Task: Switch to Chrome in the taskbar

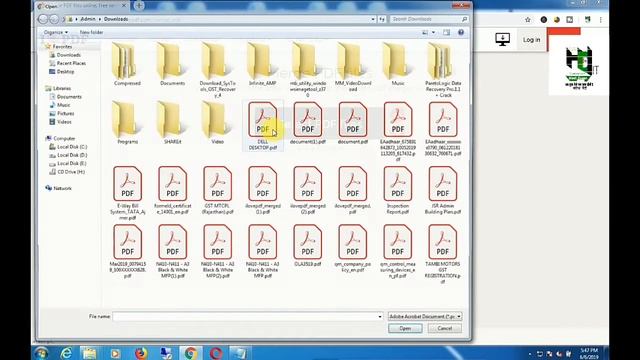Action: [x=191, y=353]
